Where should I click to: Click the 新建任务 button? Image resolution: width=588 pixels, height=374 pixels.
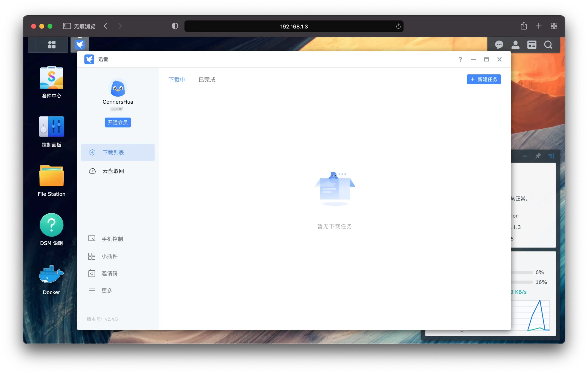click(484, 79)
